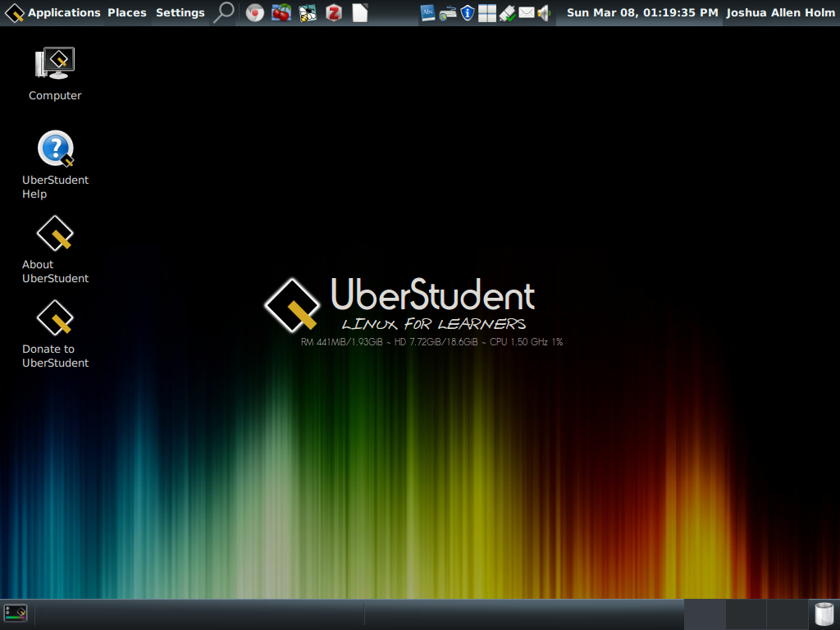The image size is (840, 630).
Task: Click the update checkmark icon
Action: [507, 12]
